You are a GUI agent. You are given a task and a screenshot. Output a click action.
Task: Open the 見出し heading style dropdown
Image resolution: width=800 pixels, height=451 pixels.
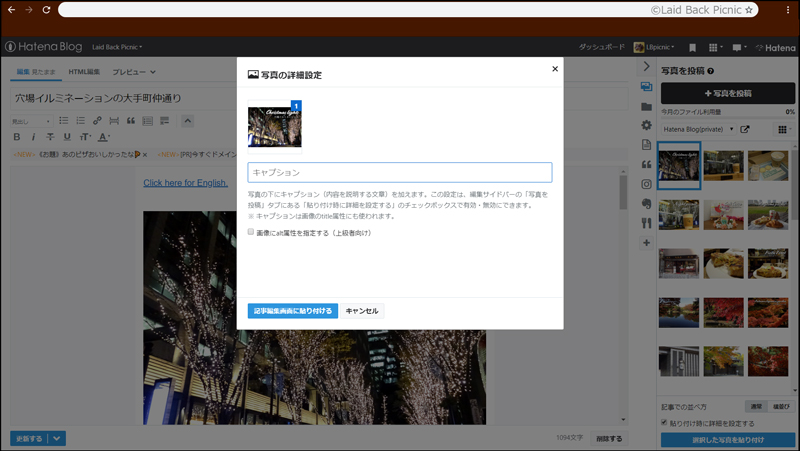point(31,121)
